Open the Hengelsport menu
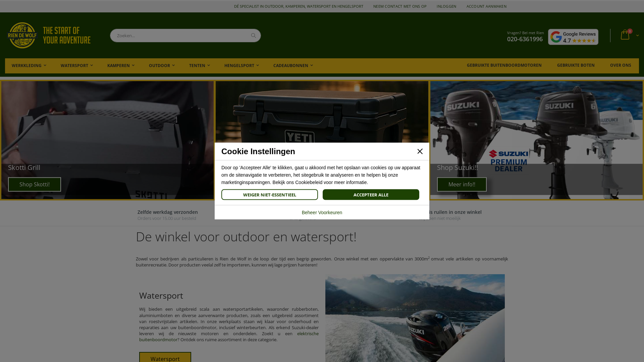 click(241, 66)
